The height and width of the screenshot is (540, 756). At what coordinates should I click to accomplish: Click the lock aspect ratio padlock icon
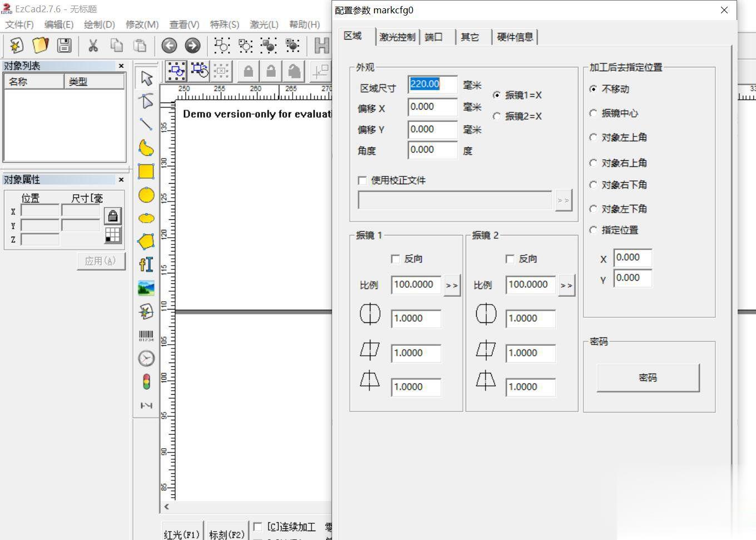click(113, 216)
